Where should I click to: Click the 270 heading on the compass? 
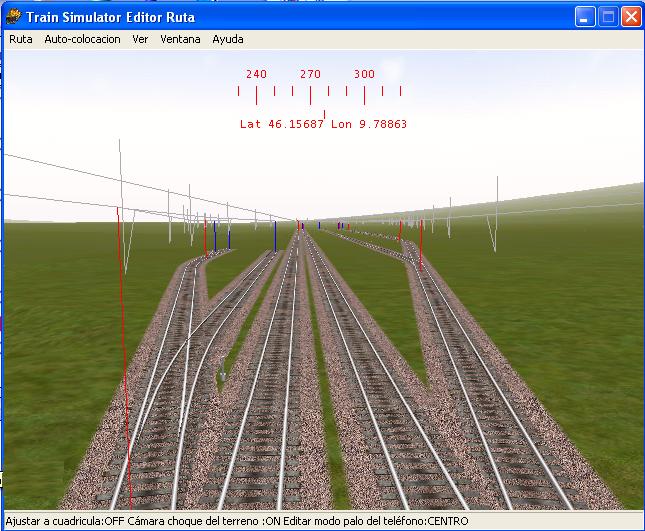click(310, 74)
